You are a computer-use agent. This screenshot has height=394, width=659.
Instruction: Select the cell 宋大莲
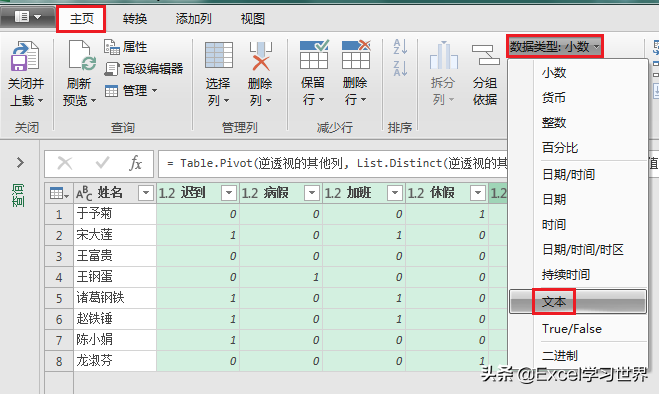115,235
